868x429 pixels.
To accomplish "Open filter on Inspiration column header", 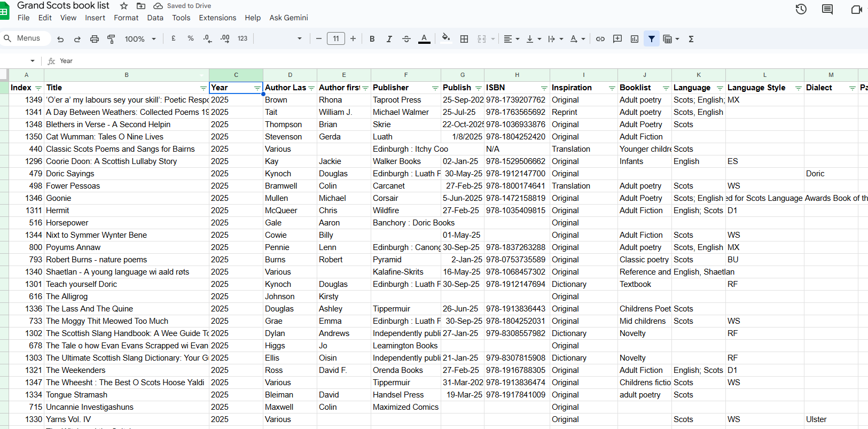I will pyautogui.click(x=612, y=88).
